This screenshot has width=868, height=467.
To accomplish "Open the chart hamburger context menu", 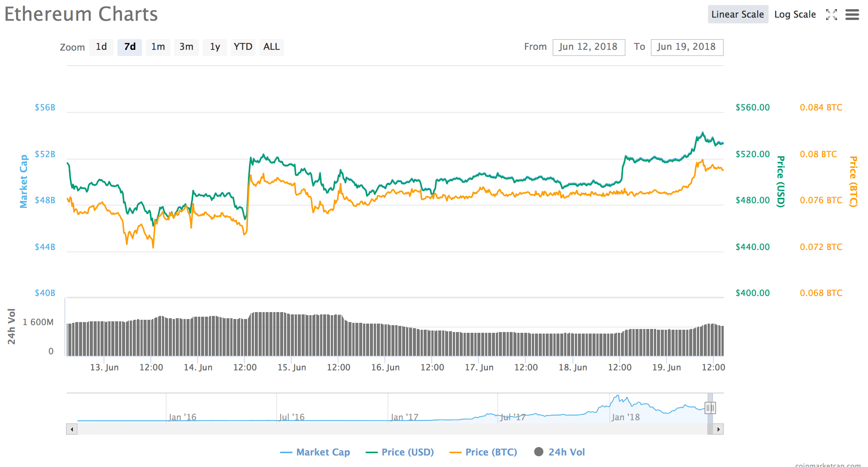I will click(x=852, y=15).
